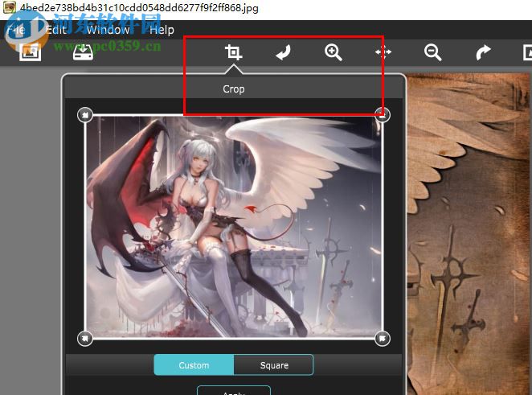Click the sepia image on the main canvas
This screenshot has height=395, width=532.
tap(469, 234)
